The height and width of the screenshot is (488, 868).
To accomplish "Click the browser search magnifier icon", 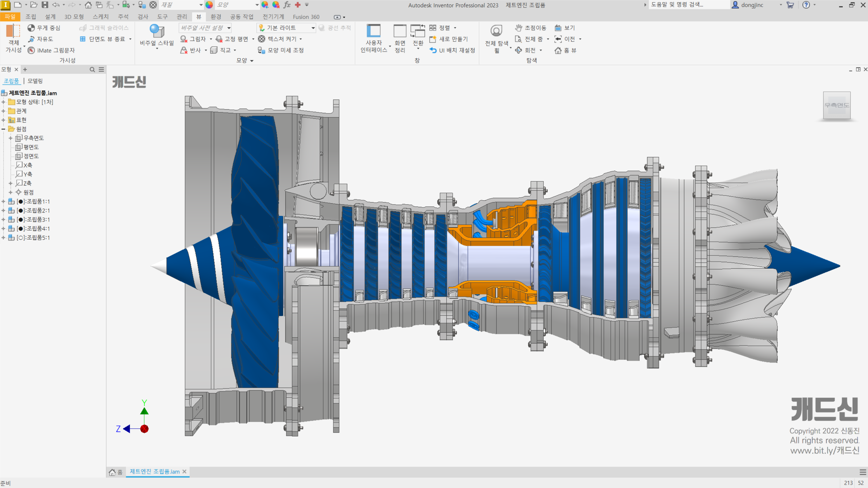I will tap(92, 69).
